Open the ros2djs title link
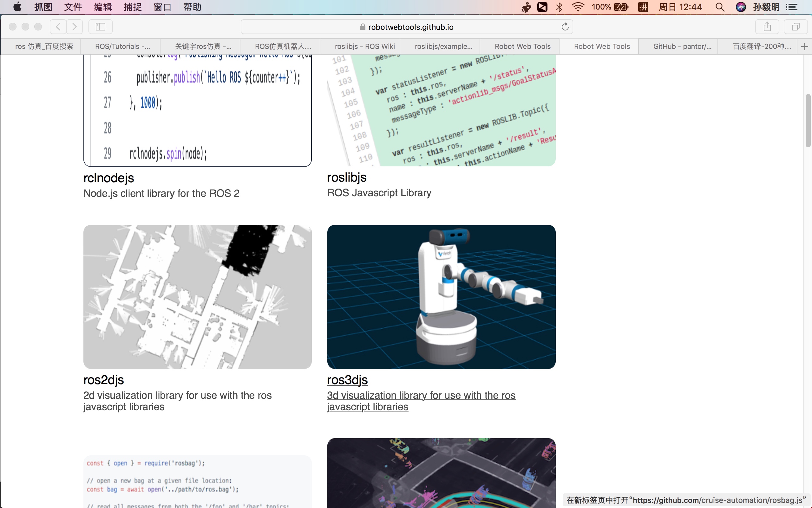 (x=103, y=380)
